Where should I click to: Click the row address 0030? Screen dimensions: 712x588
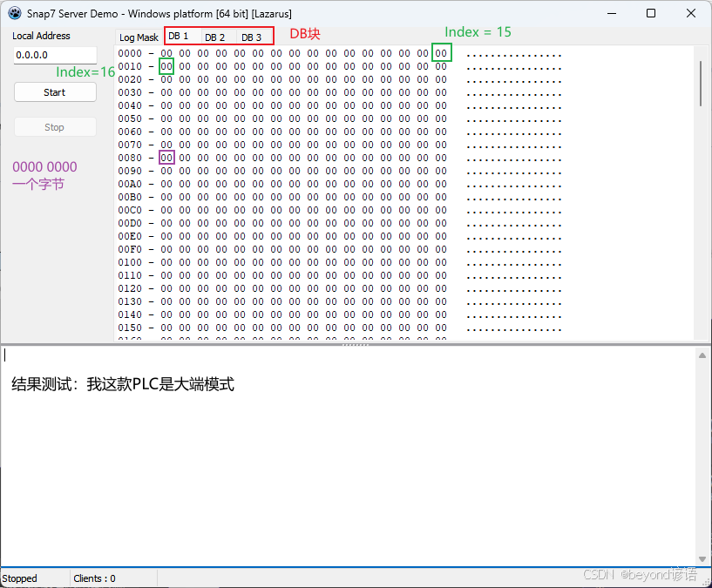(x=130, y=92)
